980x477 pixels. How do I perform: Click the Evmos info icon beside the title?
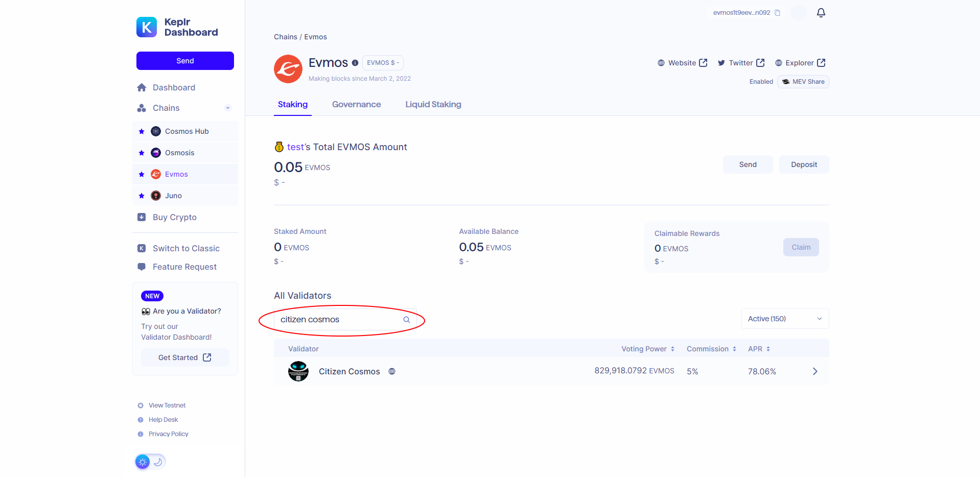click(x=355, y=63)
